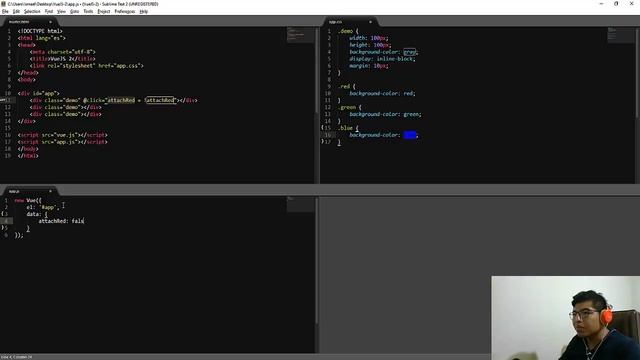
Task: Click the closing html tag line
Action: click(x=28, y=156)
